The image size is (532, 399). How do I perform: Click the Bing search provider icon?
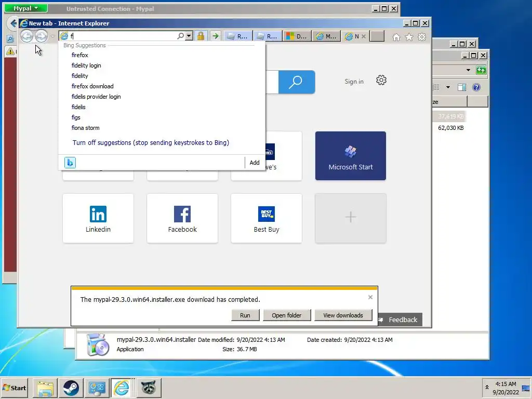pos(70,163)
